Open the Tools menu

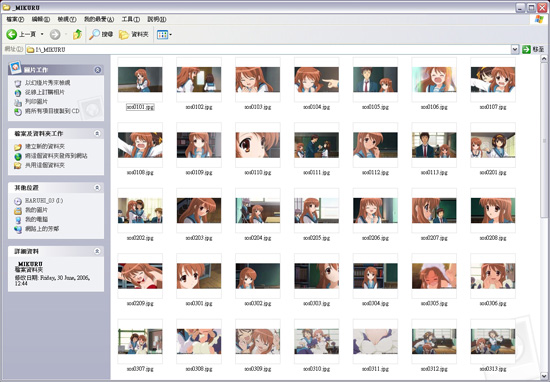130,19
